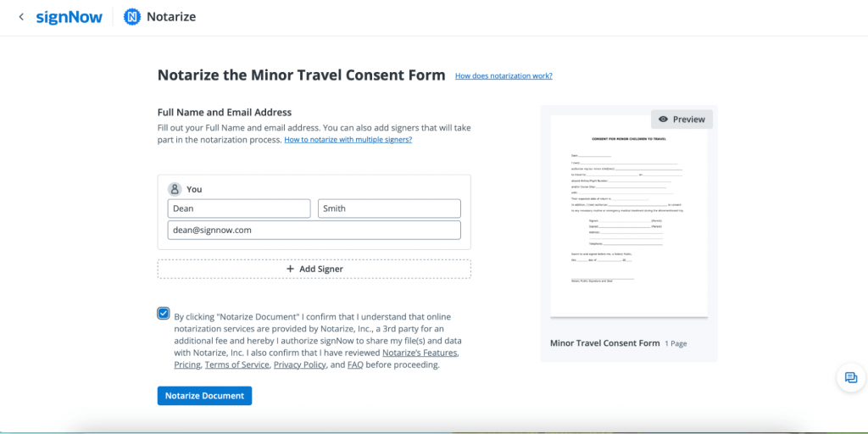Click the plus icon on Add Signer
868x434 pixels.
tap(289, 269)
